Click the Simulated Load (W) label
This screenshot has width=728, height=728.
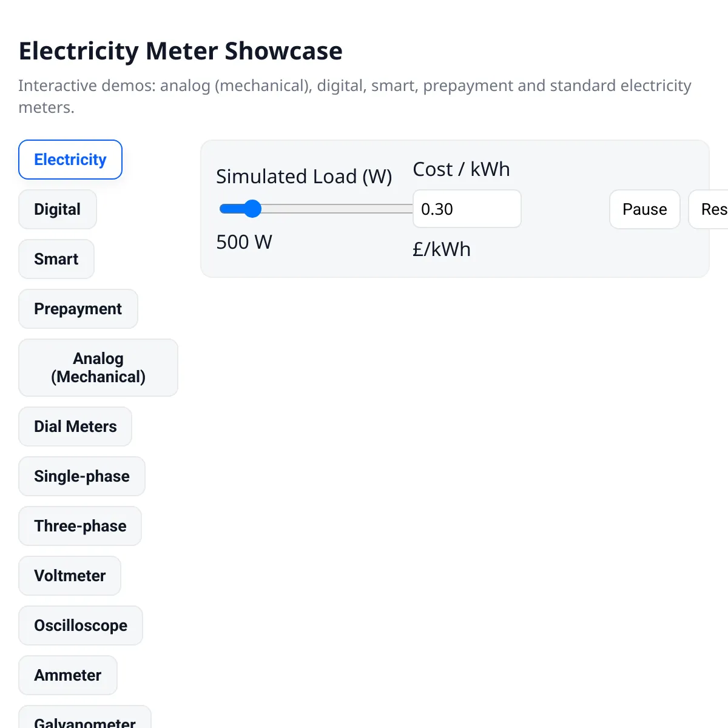point(304,177)
